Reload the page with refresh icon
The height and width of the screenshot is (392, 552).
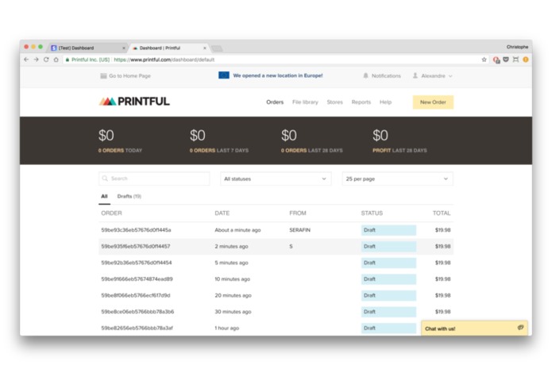(x=46, y=60)
